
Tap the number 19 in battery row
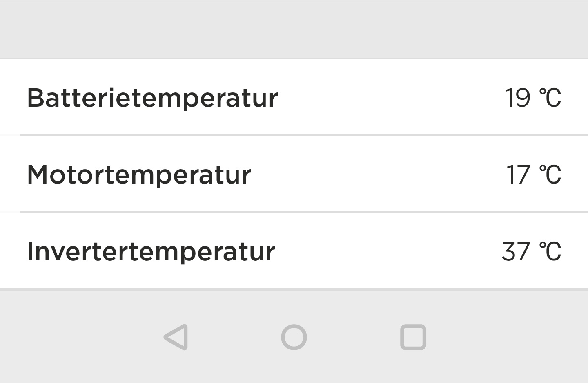point(518,98)
